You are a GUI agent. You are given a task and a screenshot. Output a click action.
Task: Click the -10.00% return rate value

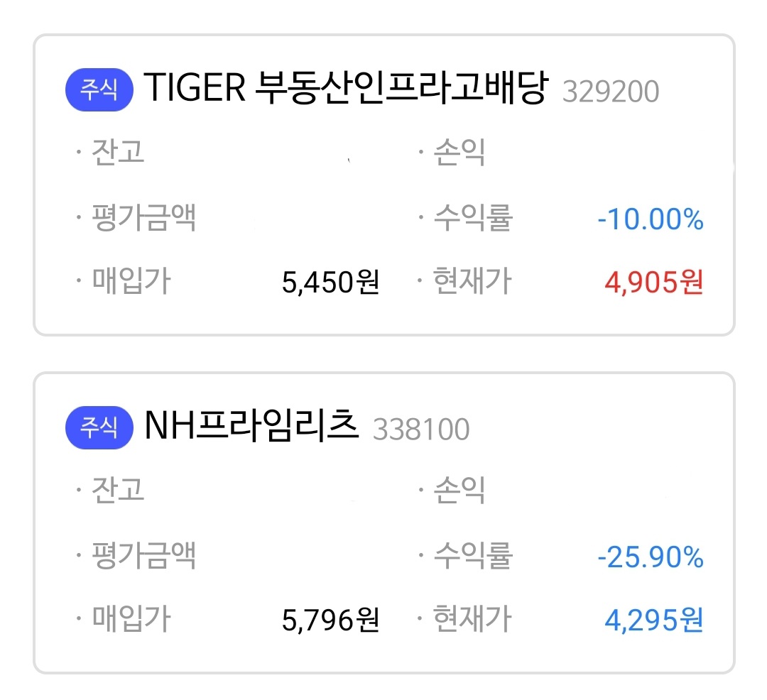coord(651,220)
